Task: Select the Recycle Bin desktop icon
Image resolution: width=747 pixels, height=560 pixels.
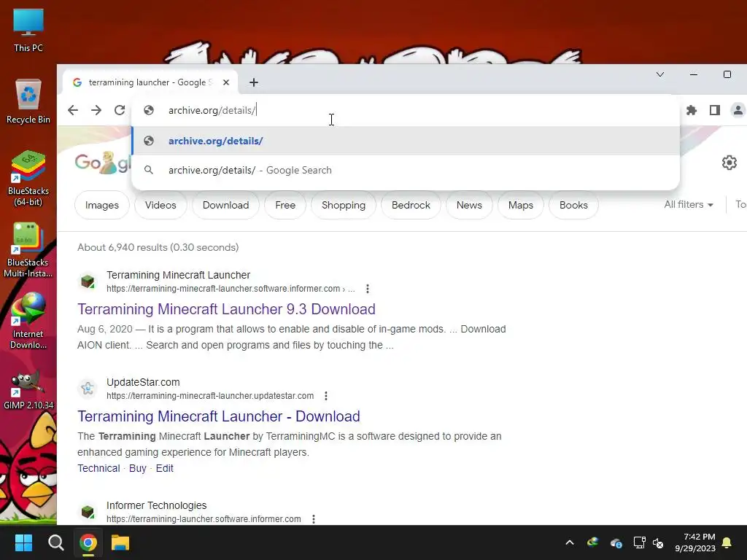Action: (28, 101)
